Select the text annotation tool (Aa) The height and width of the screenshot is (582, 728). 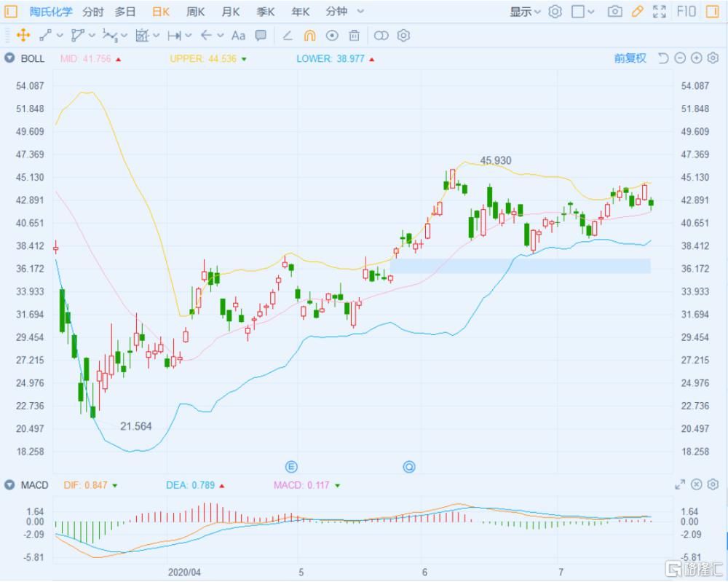(238, 36)
